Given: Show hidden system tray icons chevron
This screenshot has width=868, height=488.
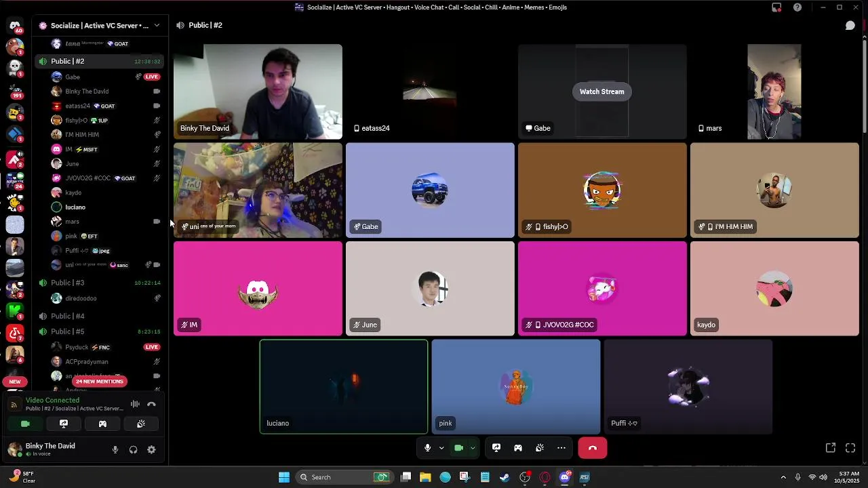Looking at the screenshot, I should (x=783, y=477).
